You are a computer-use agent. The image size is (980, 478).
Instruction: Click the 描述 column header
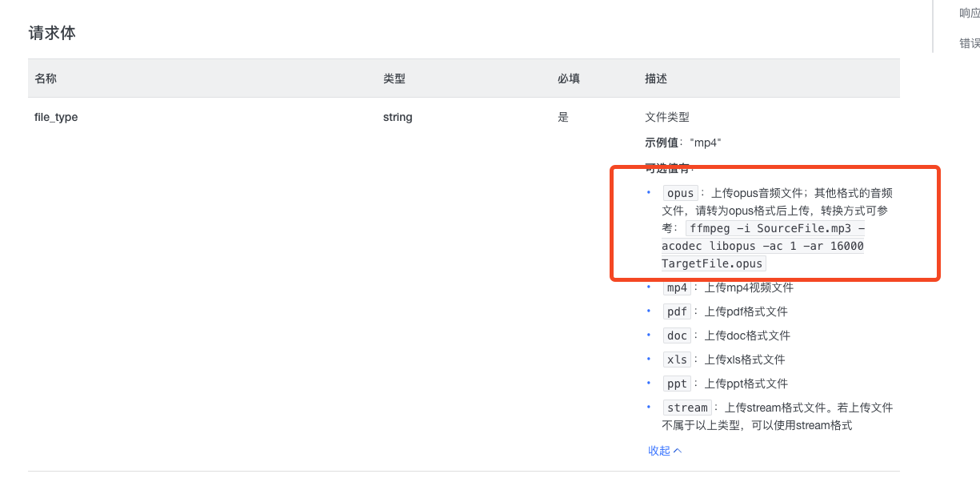656,78
